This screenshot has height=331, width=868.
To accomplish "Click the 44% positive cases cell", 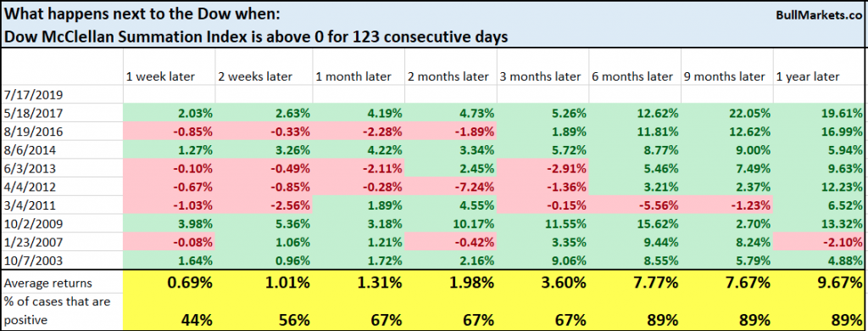I will 170,321.
